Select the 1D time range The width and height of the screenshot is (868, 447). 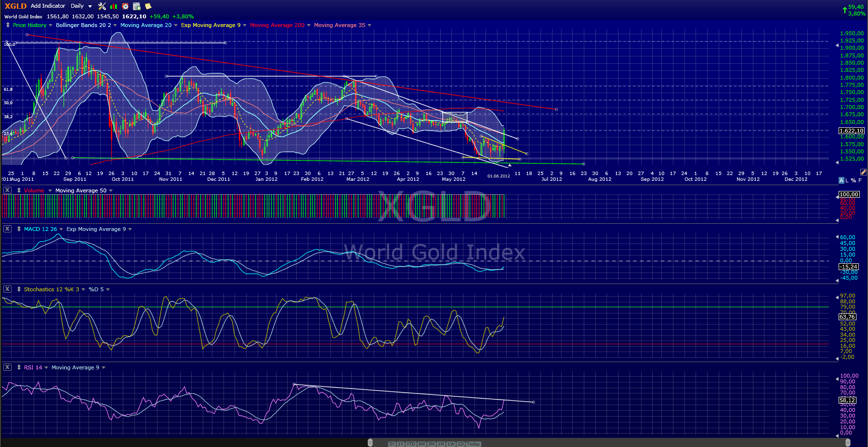pos(460,444)
